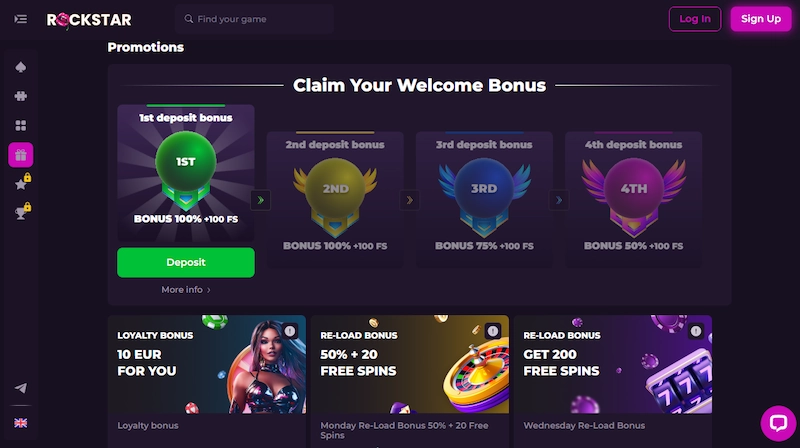Screen dimensions: 800x448
Task: Open the Wednesday Re-Load 200 free spins card
Action: point(612,365)
